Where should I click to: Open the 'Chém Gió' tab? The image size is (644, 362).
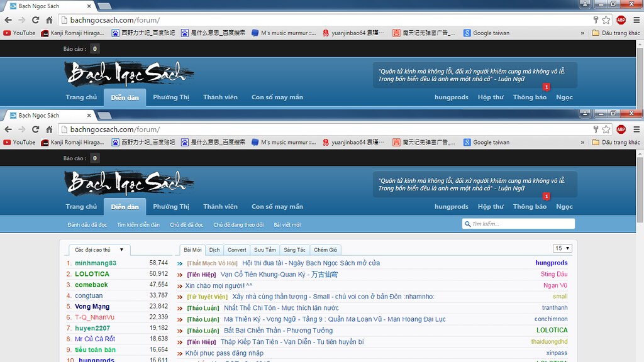coord(326,250)
